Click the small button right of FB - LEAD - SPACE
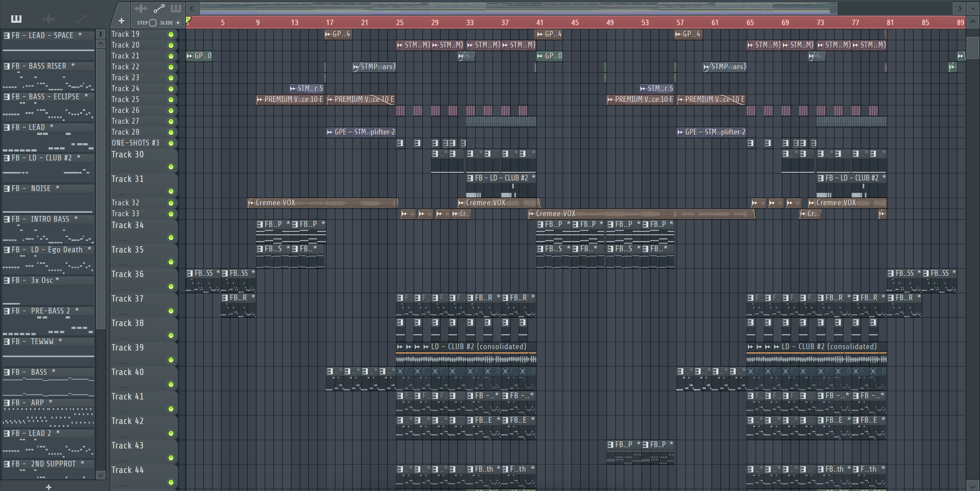 [100, 34]
